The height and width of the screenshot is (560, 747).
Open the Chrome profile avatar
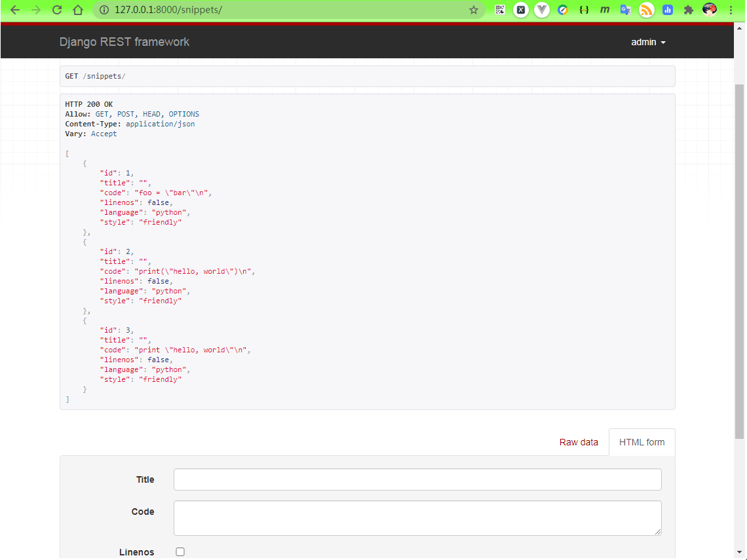click(x=710, y=10)
